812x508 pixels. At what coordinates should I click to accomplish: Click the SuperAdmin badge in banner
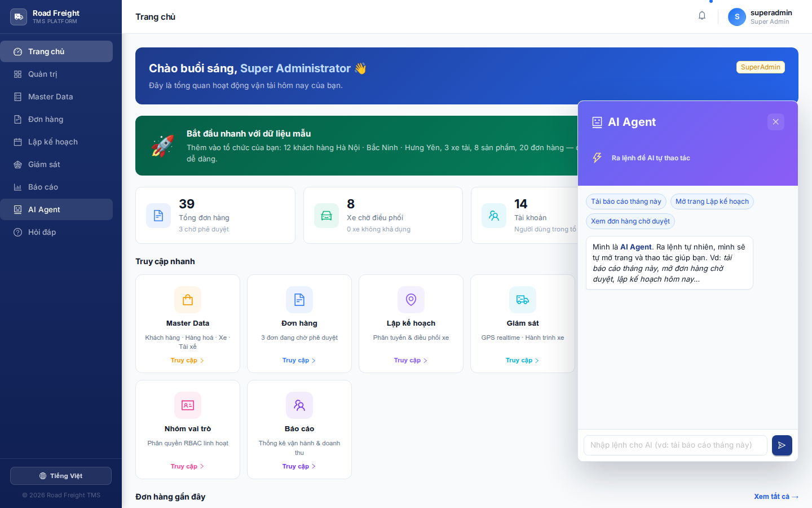[761, 67]
